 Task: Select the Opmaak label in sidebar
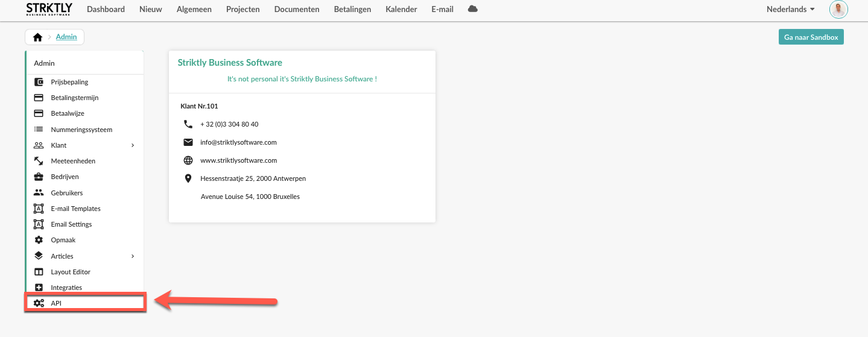tap(63, 240)
